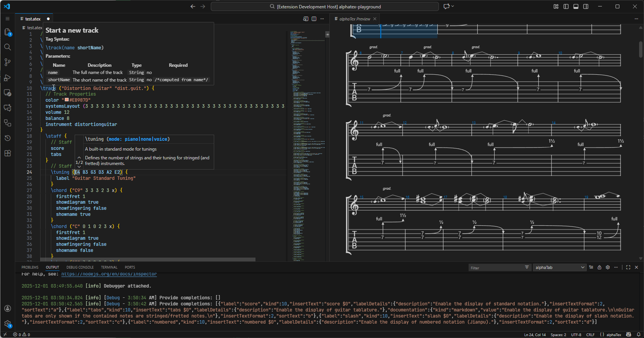Click the alphaTex language mode indicator
Screen dimensions: 644x338
613,335
